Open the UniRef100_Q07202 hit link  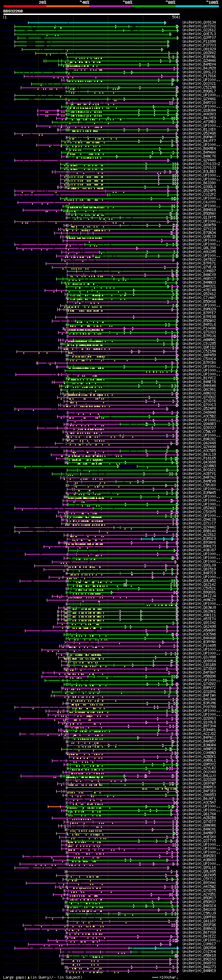click(x=199, y=26)
